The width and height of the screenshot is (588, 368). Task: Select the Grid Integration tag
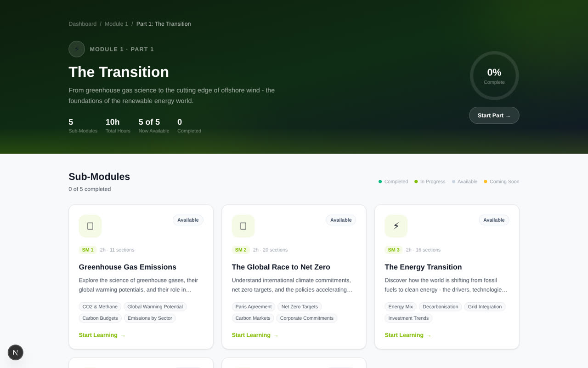pyautogui.click(x=485, y=306)
